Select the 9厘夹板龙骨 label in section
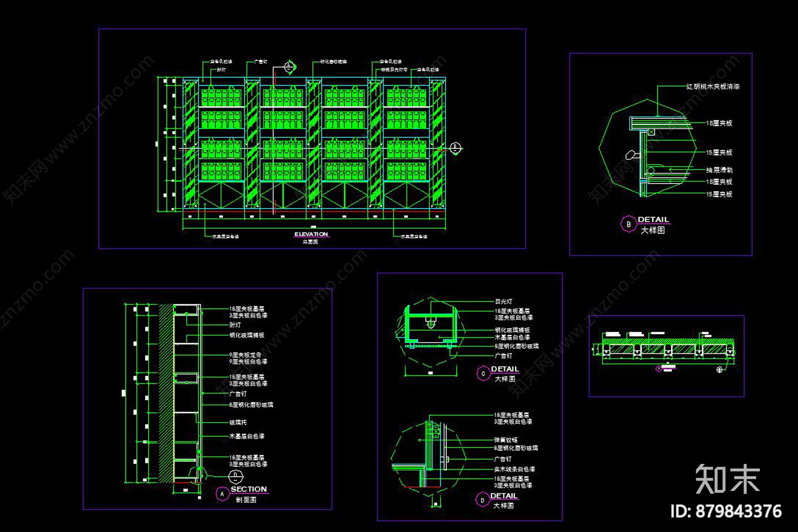798x532 pixels. pyautogui.click(x=245, y=355)
